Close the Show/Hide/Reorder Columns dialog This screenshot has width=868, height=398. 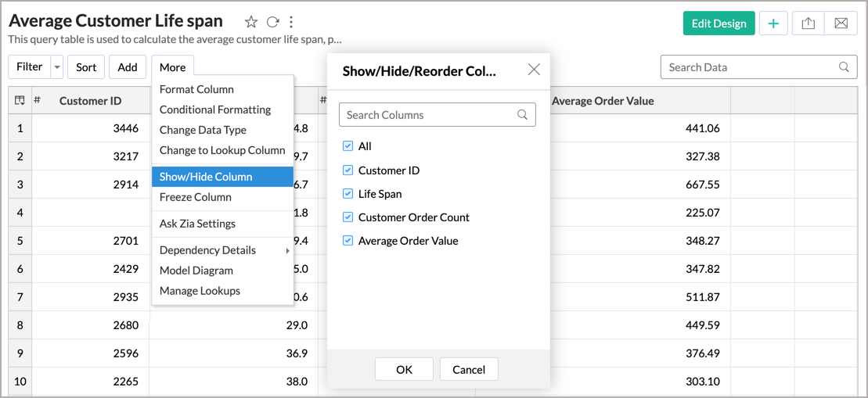534,70
